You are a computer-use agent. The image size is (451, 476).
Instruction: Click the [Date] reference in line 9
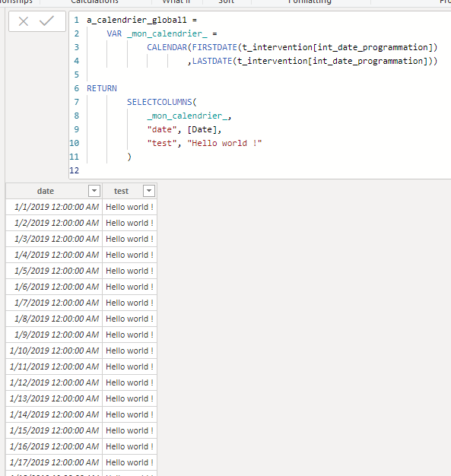pos(202,129)
